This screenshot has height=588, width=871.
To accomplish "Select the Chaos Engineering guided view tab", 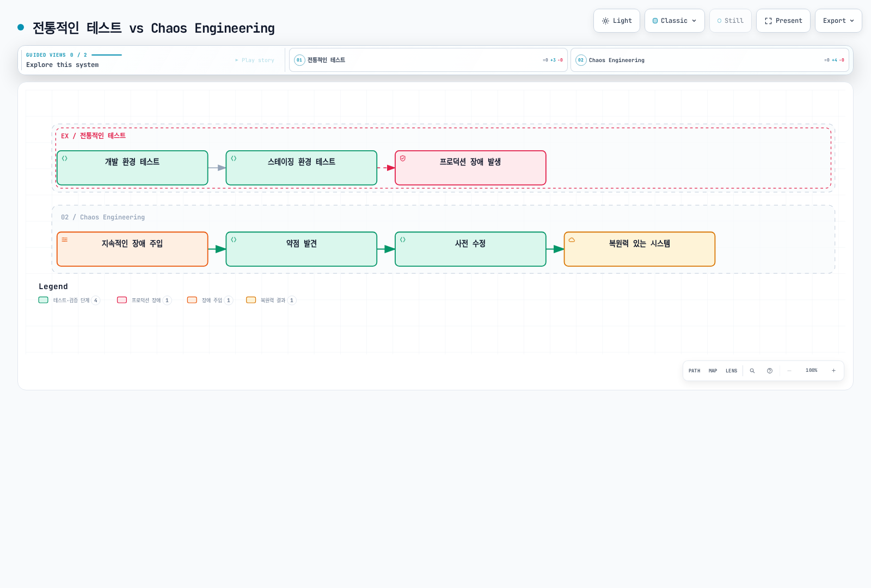I will click(x=710, y=60).
